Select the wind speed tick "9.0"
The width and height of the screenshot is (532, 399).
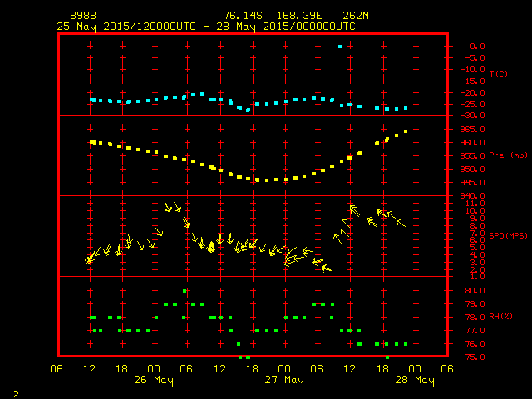(477, 219)
